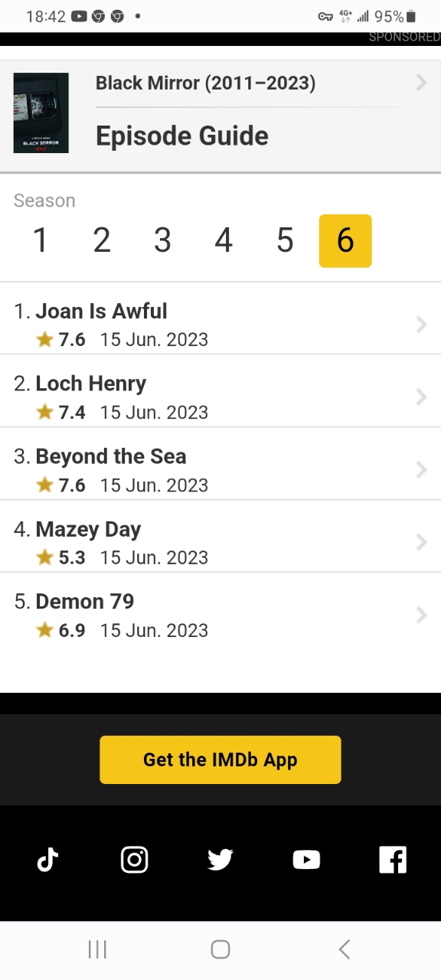The image size is (441, 980).
Task: Open the YouTube footer icon
Action: pos(306,860)
